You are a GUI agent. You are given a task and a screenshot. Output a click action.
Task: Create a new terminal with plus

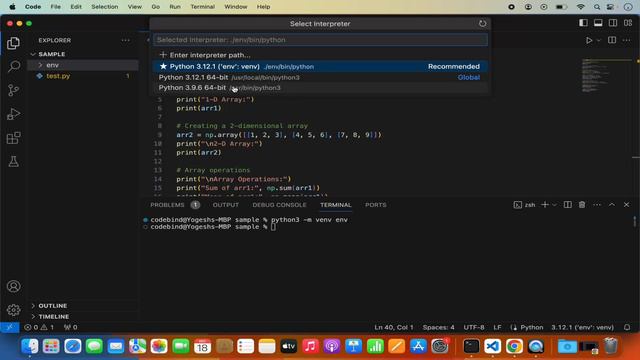pos(544,204)
